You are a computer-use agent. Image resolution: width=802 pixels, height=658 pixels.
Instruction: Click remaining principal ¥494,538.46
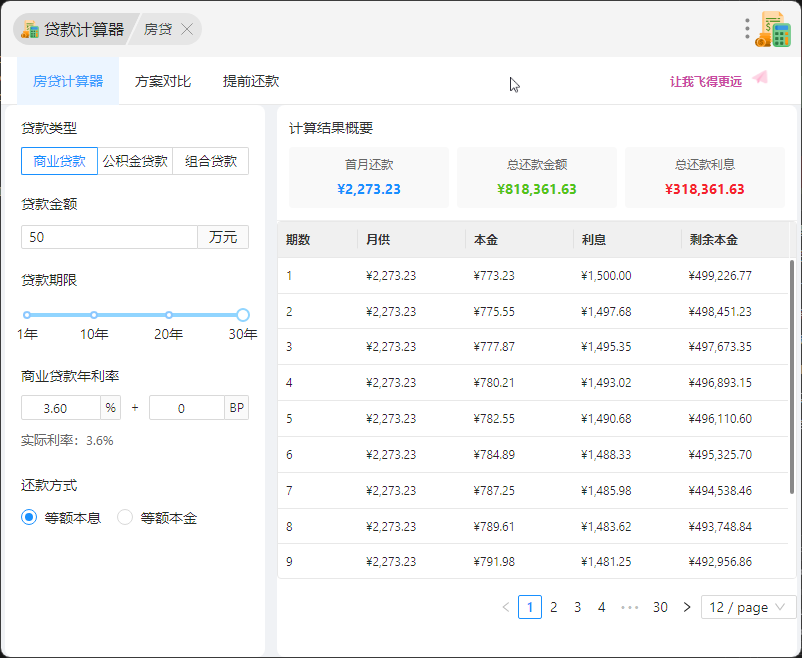coord(720,491)
